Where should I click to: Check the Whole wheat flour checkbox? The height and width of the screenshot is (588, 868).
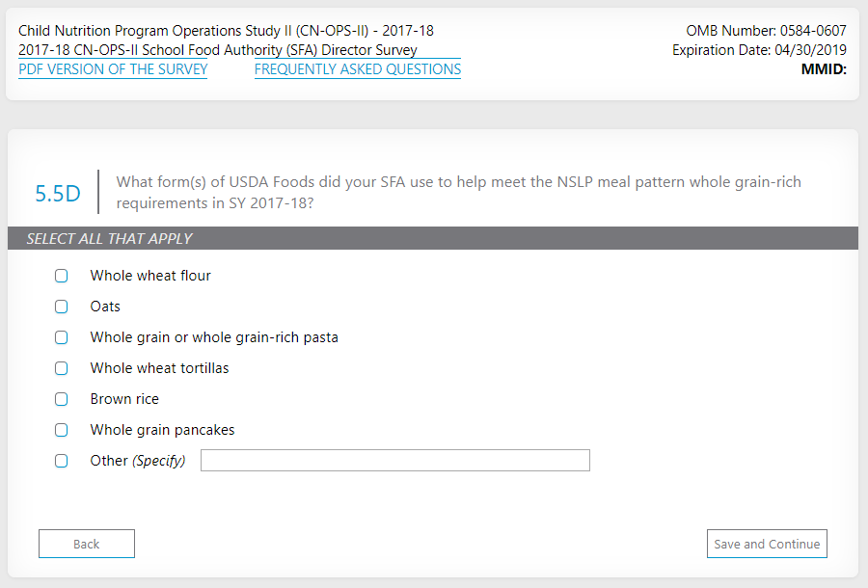click(x=62, y=276)
